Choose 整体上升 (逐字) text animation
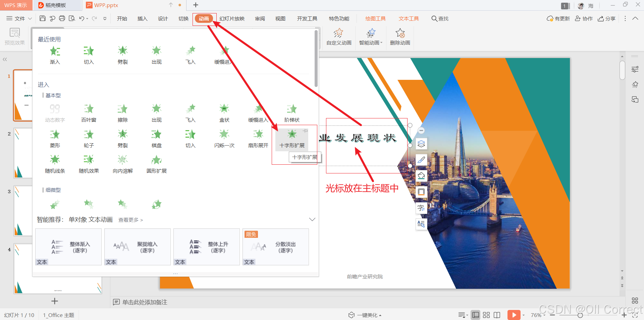Image resolution: width=644 pixels, height=320 pixels. coord(207,247)
